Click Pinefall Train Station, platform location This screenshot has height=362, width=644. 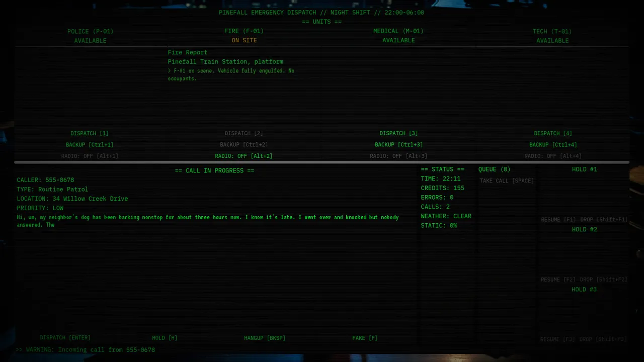point(225,62)
